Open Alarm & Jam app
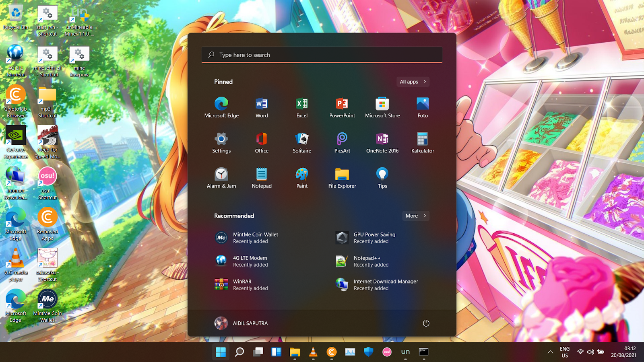 pyautogui.click(x=221, y=178)
